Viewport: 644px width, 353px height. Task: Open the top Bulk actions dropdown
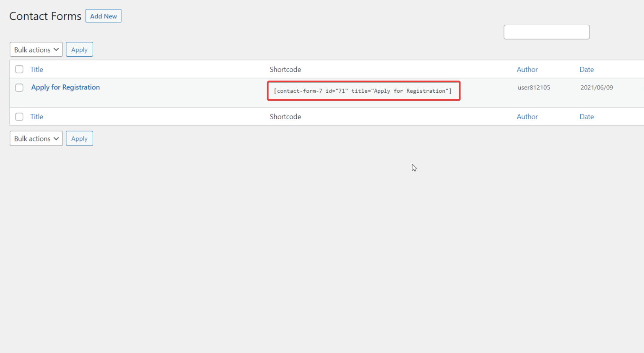coord(36,49)
